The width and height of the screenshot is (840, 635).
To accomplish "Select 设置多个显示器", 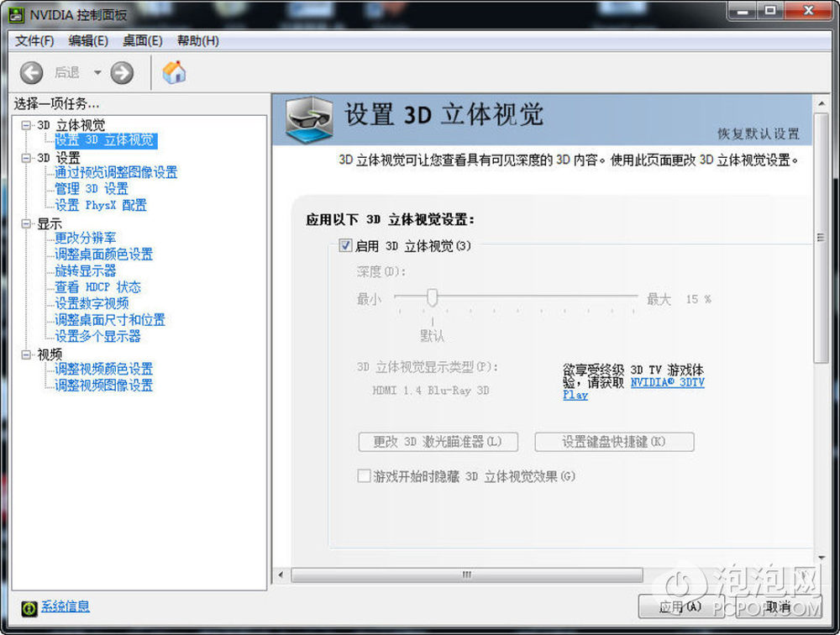I will (x=97, y=337).
